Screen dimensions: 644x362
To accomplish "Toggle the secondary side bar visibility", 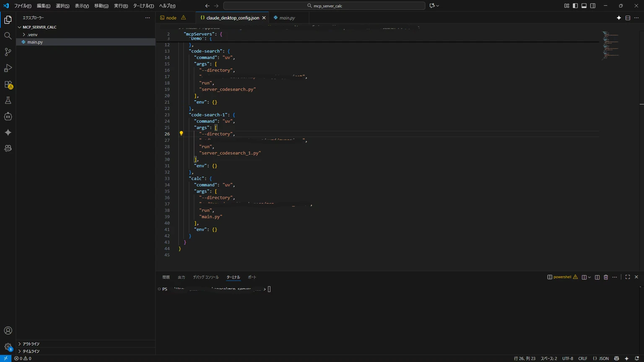I will click(x=593, y=6).
